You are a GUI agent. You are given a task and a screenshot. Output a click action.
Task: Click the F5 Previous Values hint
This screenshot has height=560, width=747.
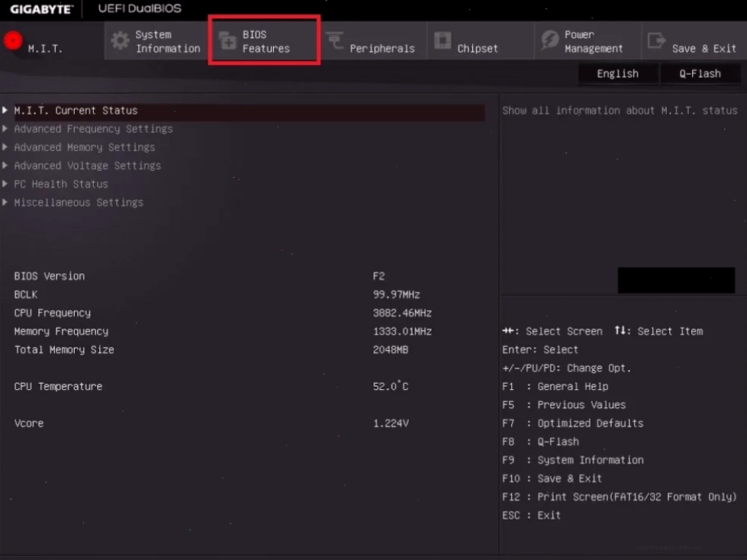pyautogui.click(x=564, y=405)
